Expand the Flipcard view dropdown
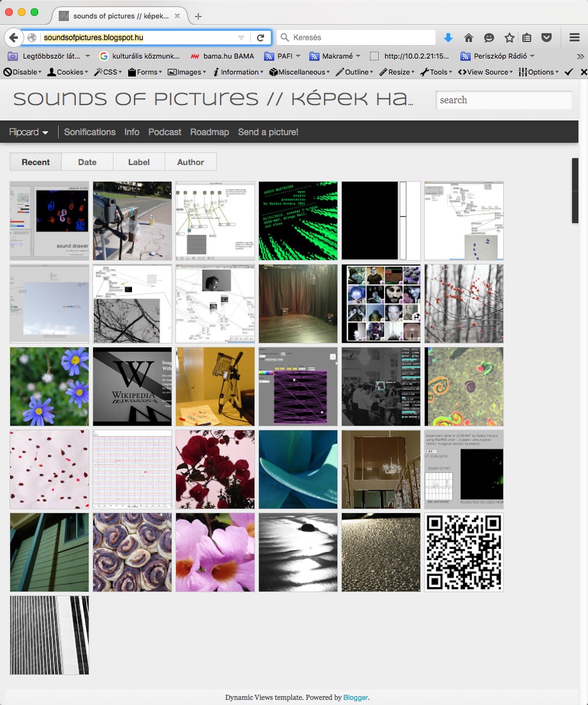 pyautogui.click(x=29, y=132)
